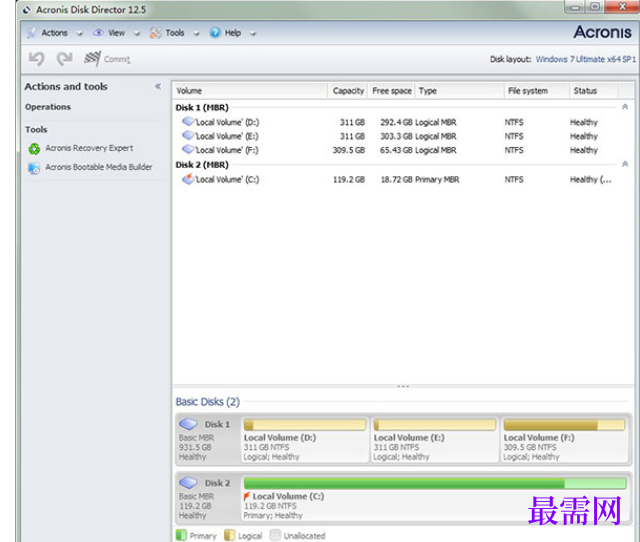This screenshot has width=640, height=542.
Task: Click the red flag icon beside Local Volume (C:)
Action: pos(247,496)
